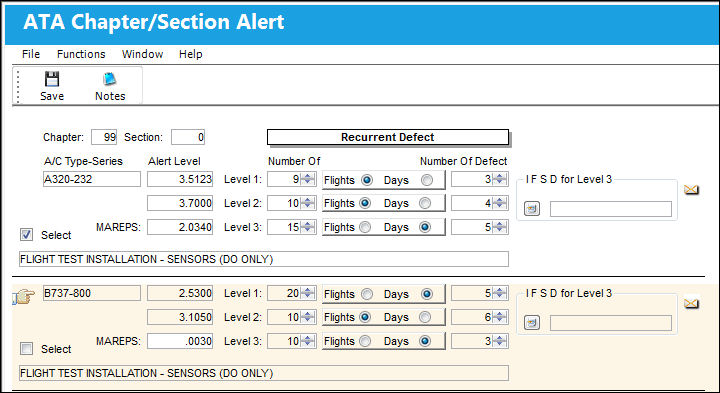Screen dimensions: 720x393
Task: Click the Chapter field showing 99
Action: [x=104, y=137]
